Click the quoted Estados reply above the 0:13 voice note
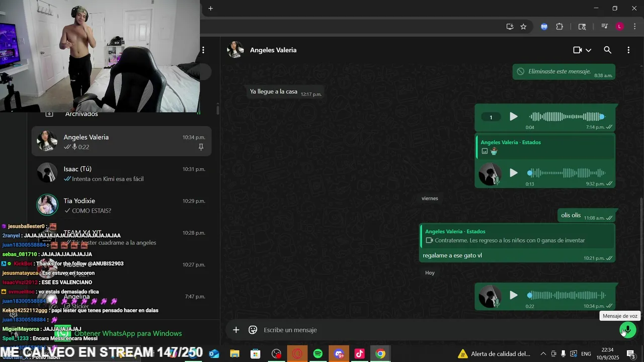This screenshot has width=644, height=362. click(x=545, y=147)
